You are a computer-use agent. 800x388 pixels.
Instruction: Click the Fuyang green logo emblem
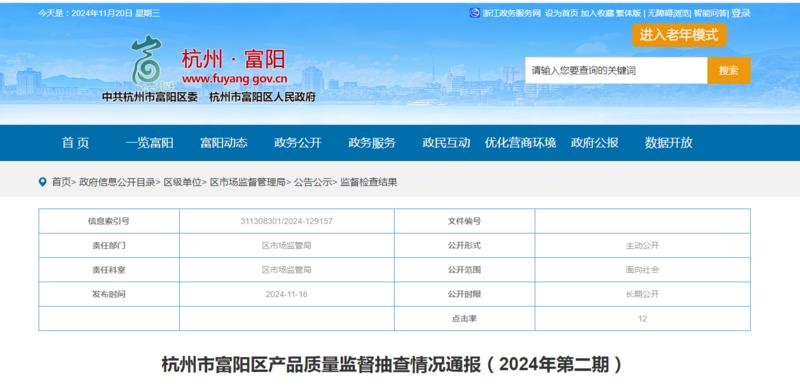[x=147, y=61]
